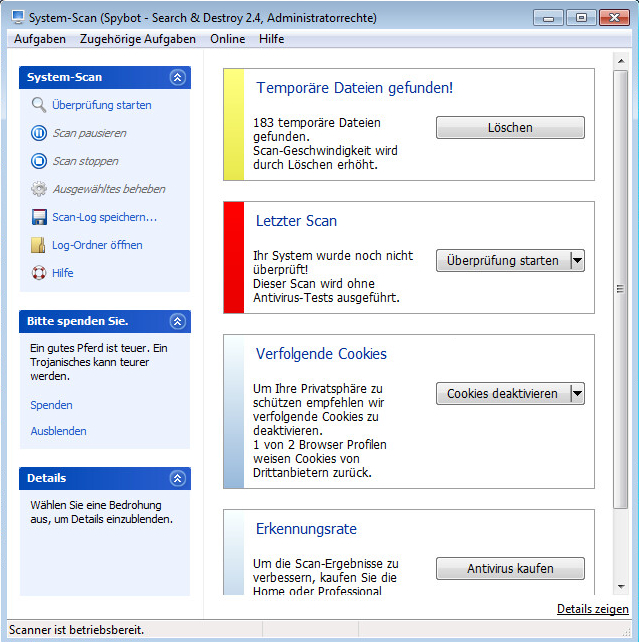Minimize the System-Scan window
Screen dimensions: 639x642
click(549, 18)
